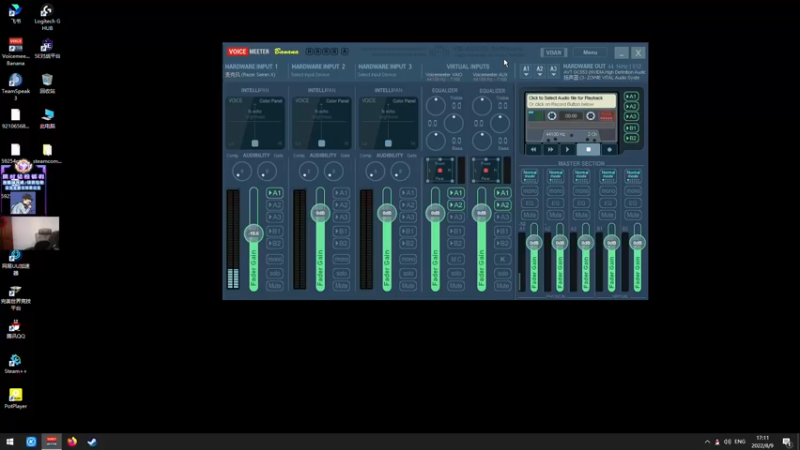The width and height of the screenshot is (800, 450).
Task: Route cassette playback to A1
Action: tap(632, 96)
